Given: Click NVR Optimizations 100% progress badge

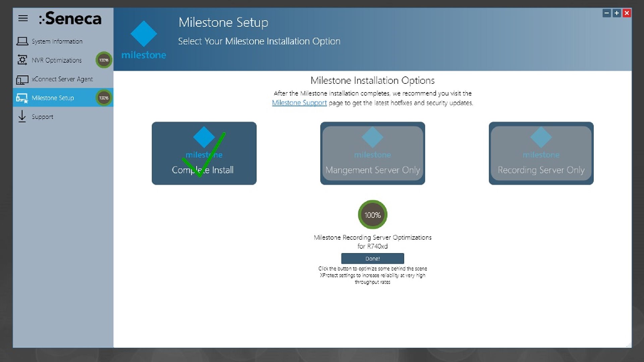Looking at the screenshot, I should click(104, 60).
